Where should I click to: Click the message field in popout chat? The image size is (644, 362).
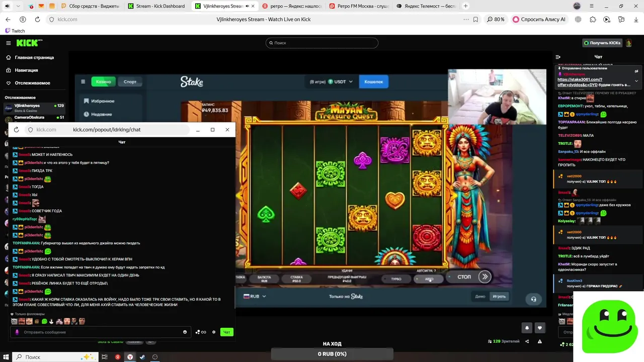coord(100,332)
